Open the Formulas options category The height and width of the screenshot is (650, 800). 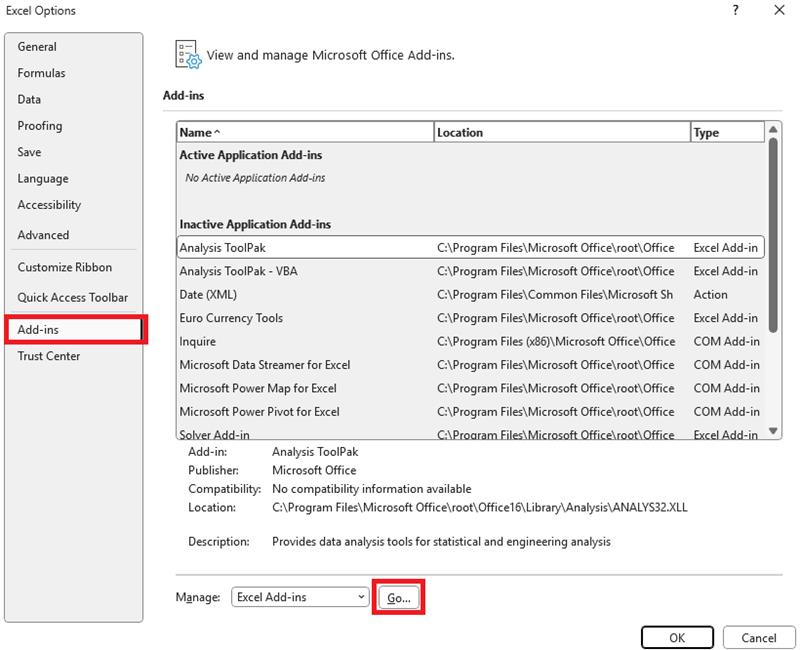pos(48,73)
